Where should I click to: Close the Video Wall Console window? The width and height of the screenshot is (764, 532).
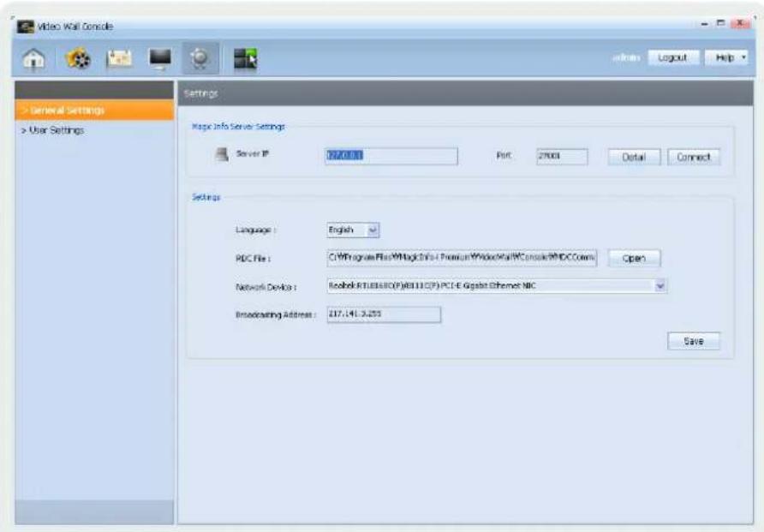click(x=740, y=23)
